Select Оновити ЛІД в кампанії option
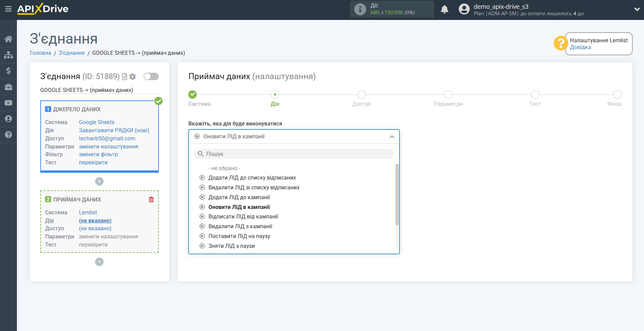This screenshot has height=331, width=644. coord(239,207)
